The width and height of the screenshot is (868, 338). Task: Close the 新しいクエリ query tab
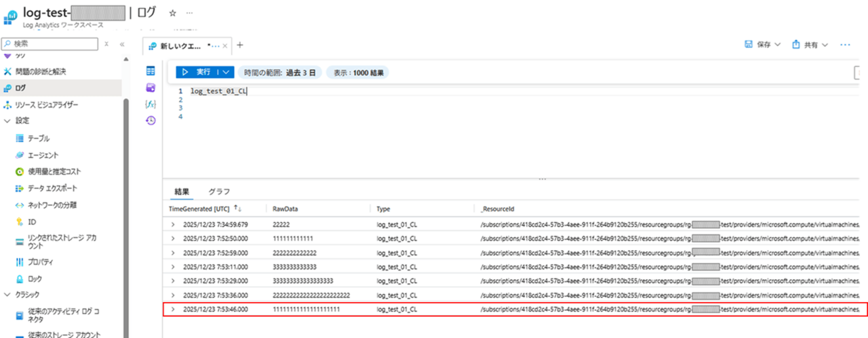(225, 45)
